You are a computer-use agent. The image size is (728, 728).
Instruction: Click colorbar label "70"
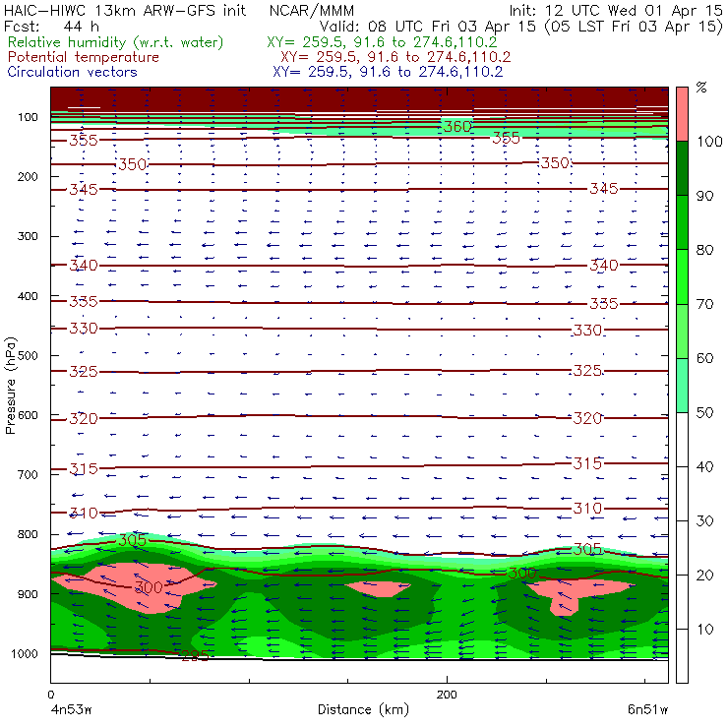704,304
